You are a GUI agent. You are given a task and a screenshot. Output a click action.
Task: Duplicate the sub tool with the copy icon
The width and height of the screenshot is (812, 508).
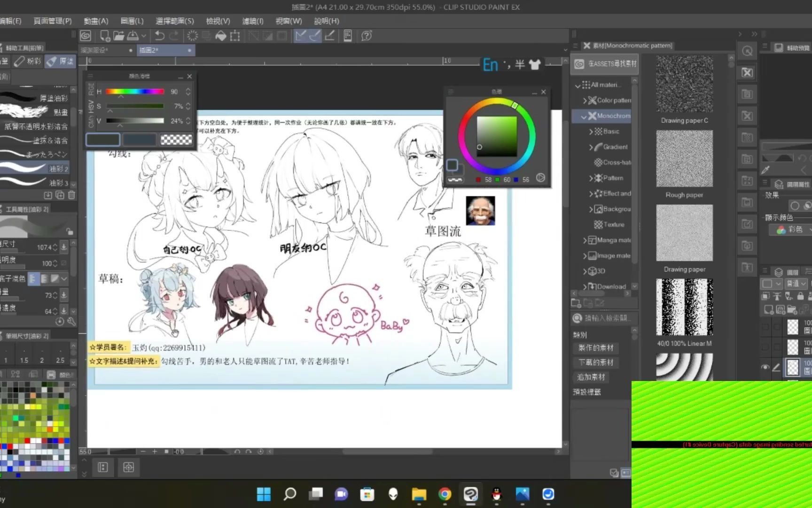(60, 195)
